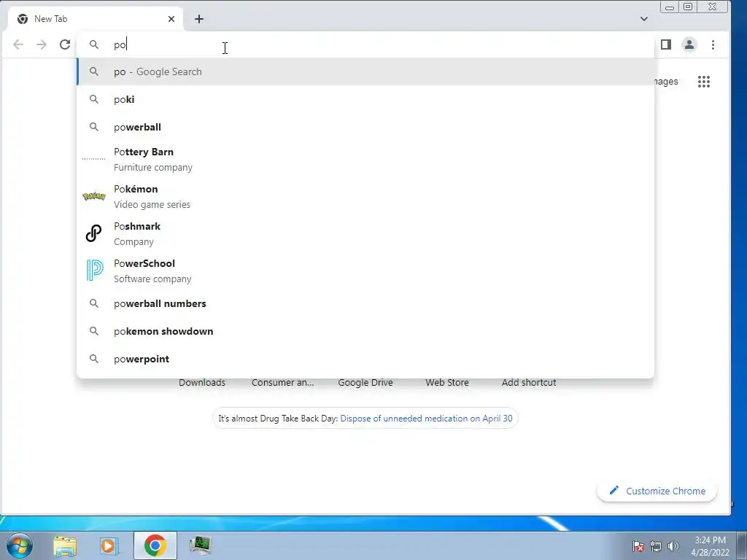The height and width of the screenshot is (560, 747).
Task: Click the browser forward arrow
Action: coord(42,44)
